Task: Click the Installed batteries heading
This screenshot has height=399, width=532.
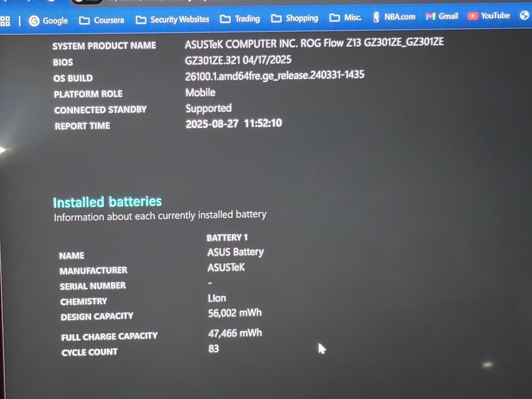Action: 108,202
